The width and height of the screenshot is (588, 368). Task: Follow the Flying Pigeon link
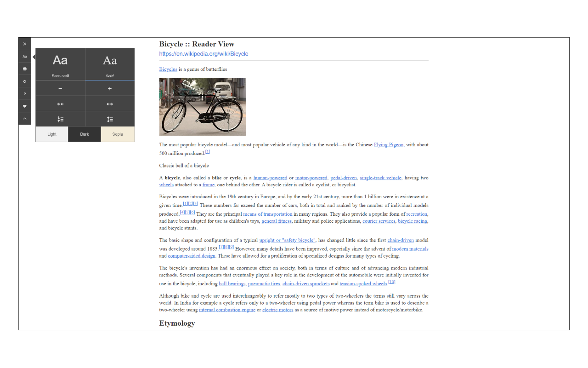pyautogui.click(x=388, y=144)
